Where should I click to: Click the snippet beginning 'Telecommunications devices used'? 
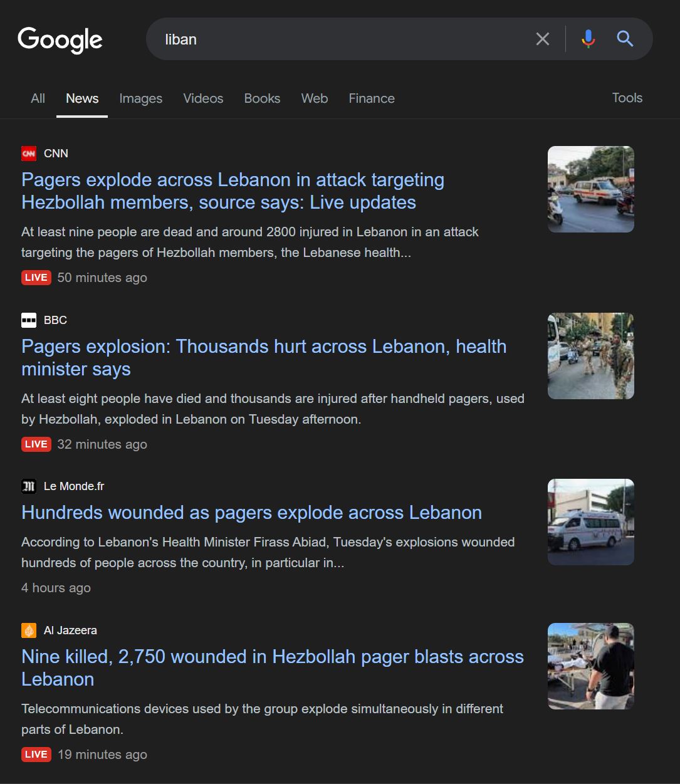pyautogui.click(x=262, y=719)
